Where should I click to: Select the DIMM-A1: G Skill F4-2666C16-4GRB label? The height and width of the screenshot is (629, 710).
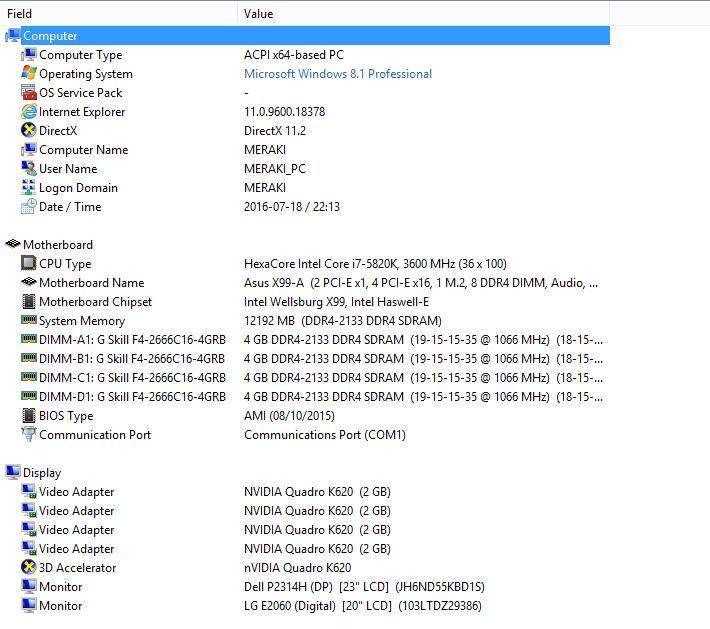coord(132,340)
